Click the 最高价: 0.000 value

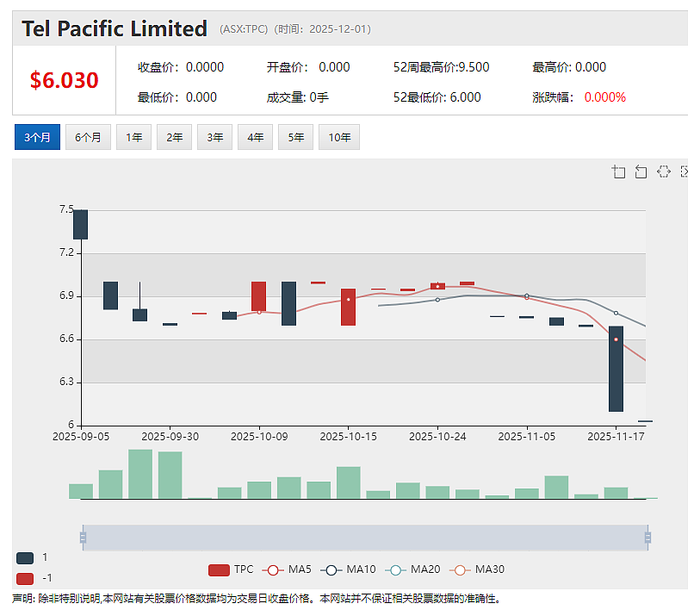(569, 67)
